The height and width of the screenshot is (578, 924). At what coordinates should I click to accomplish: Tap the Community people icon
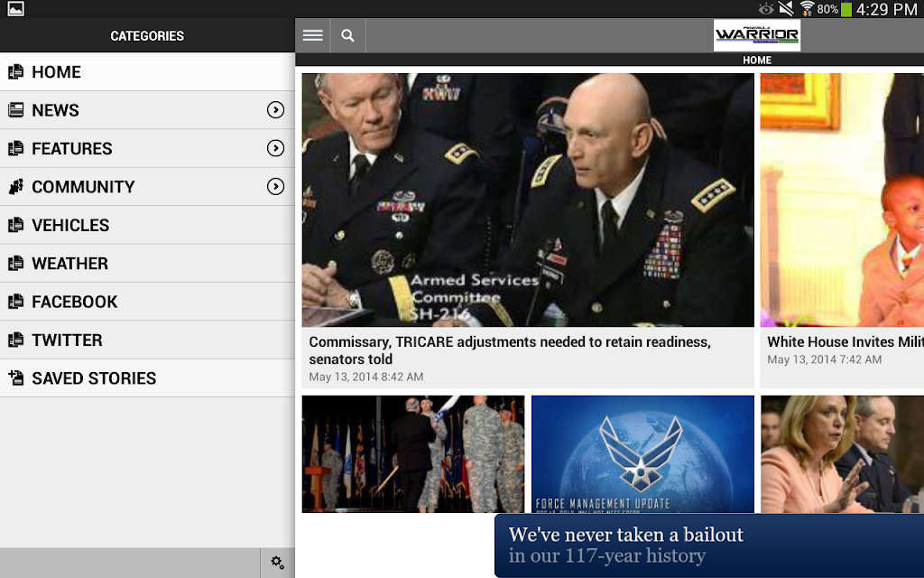click(x=16, y=186)
